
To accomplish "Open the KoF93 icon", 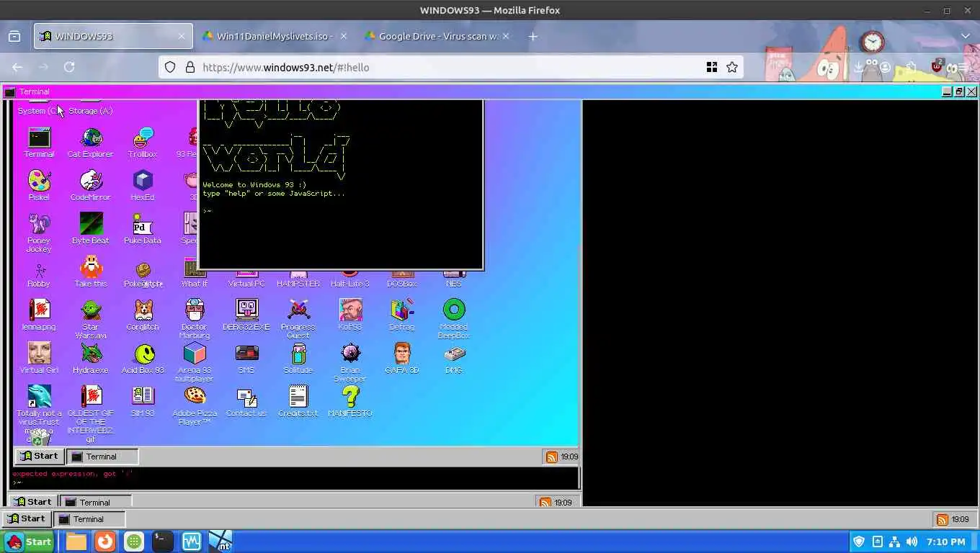I will coord(350,315).
